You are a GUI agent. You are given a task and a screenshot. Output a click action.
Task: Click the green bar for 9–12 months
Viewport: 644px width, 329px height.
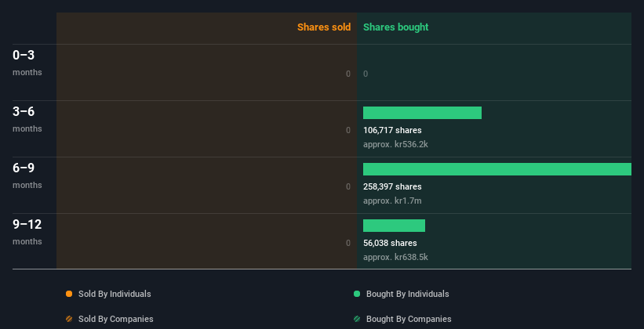click(x=394, y=226)
